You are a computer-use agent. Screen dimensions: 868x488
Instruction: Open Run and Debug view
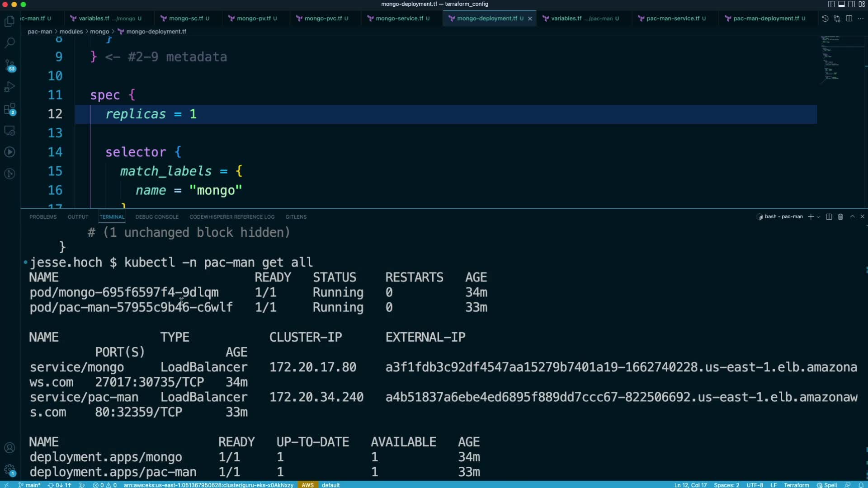pos(9,87)
